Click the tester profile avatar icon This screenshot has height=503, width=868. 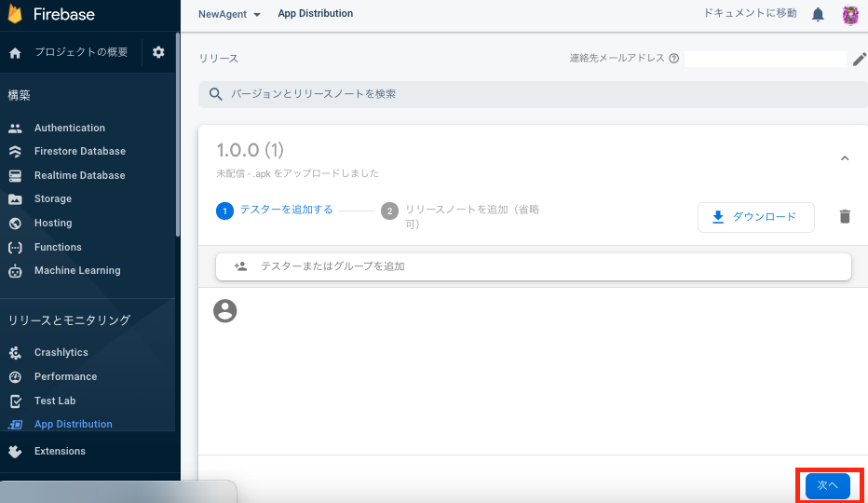pos(224,311)
